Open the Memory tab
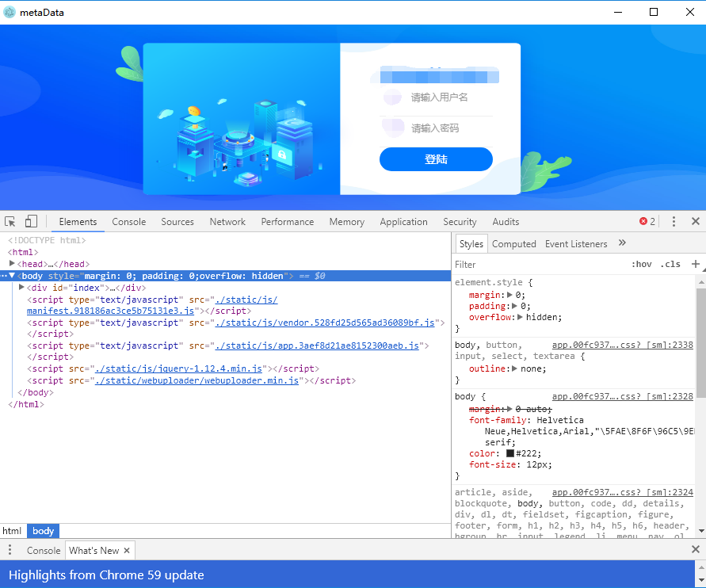The image size is (706, 588). click(x=347, y=222)
